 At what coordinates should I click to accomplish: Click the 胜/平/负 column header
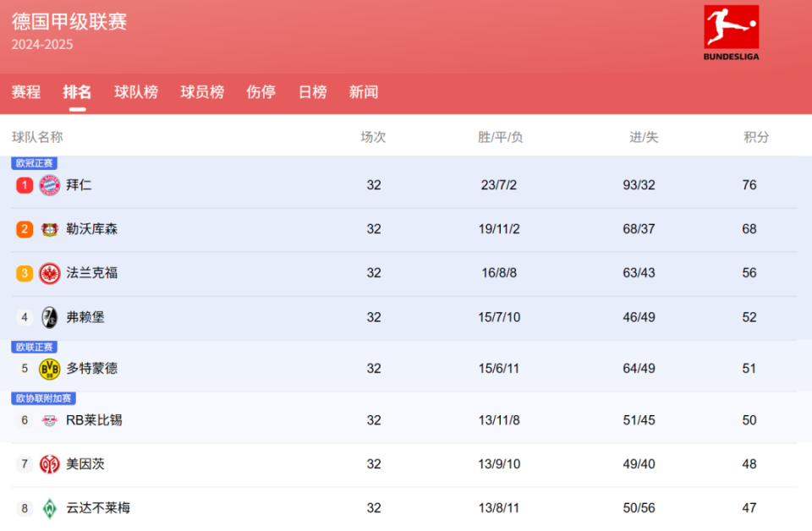500,137
